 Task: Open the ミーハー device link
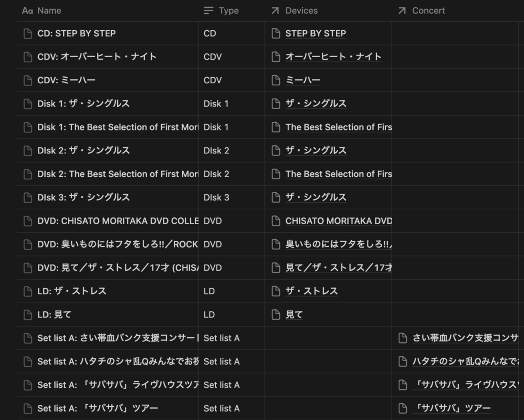coord(303,80)
